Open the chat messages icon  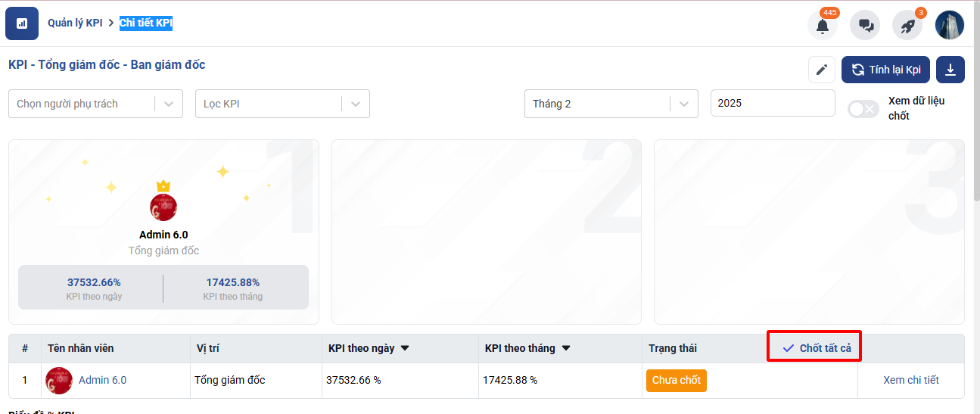point(865,26)
